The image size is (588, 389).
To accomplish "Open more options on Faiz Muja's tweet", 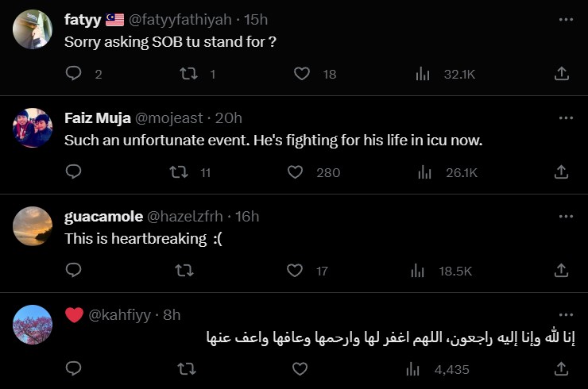I will 566,117.
